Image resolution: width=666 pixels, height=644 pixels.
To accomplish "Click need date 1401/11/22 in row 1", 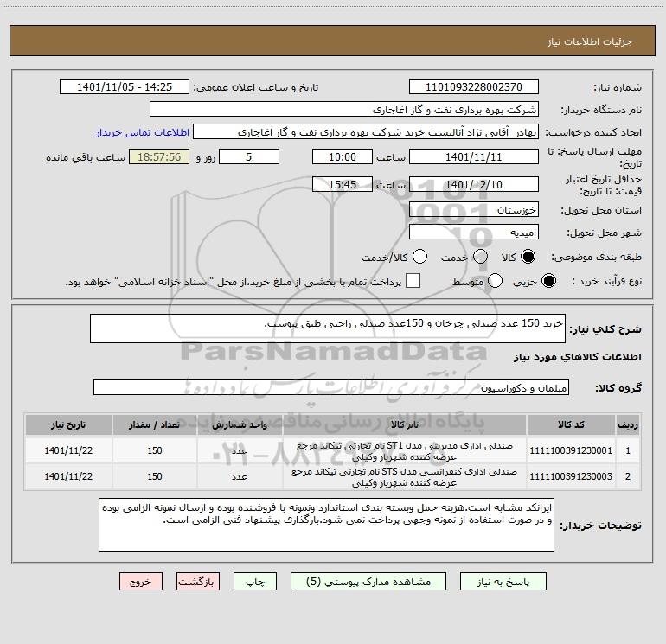I will [68, 450].
